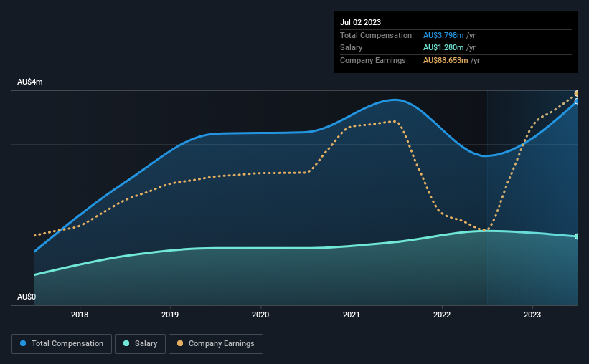Viewport: 589px width, 364px height.
Task: Click the AU$4m y-axis label
Action: pyautogui.click(x=30, y=82)
